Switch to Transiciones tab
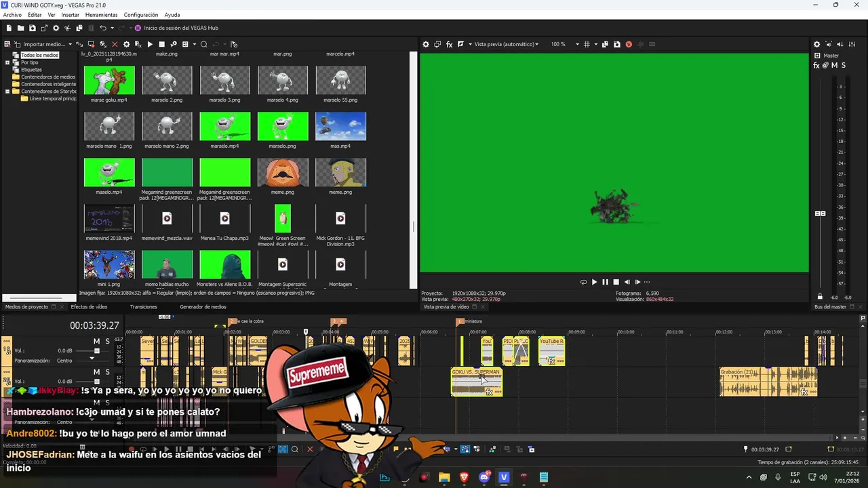 click(144, 307)
